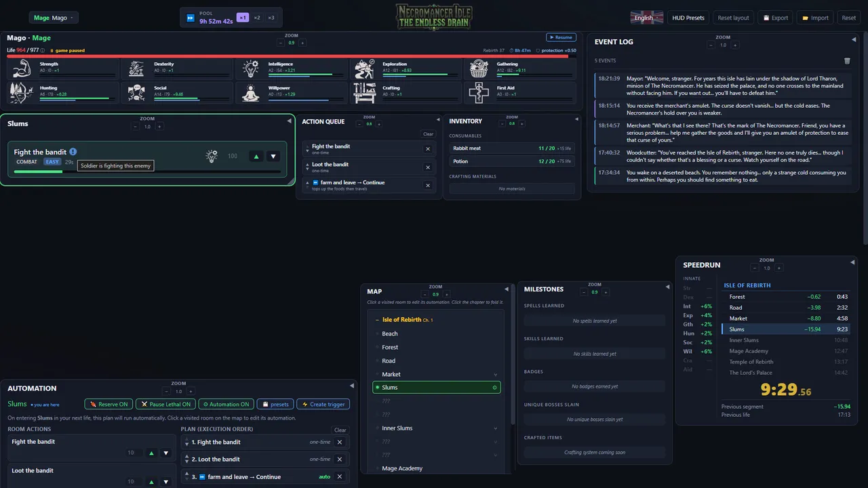868x488 pixels.
Task: Set game speed to ×1
Action: point(243,18)
